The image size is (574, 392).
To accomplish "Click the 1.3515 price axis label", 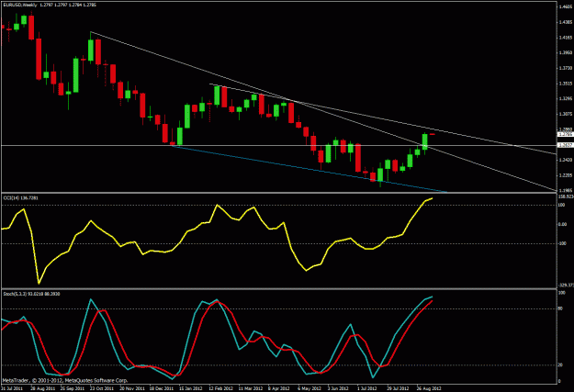I will tap(565, 84).
